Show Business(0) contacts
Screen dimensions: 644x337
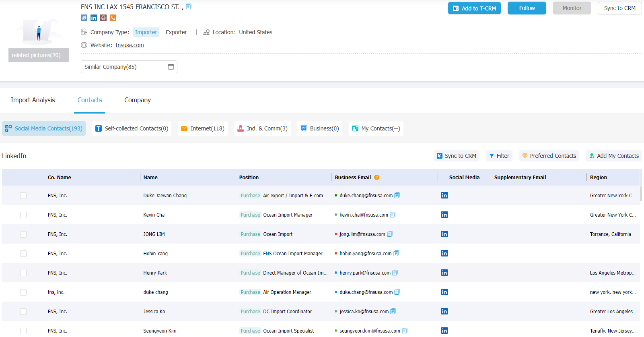click(320, 128)
